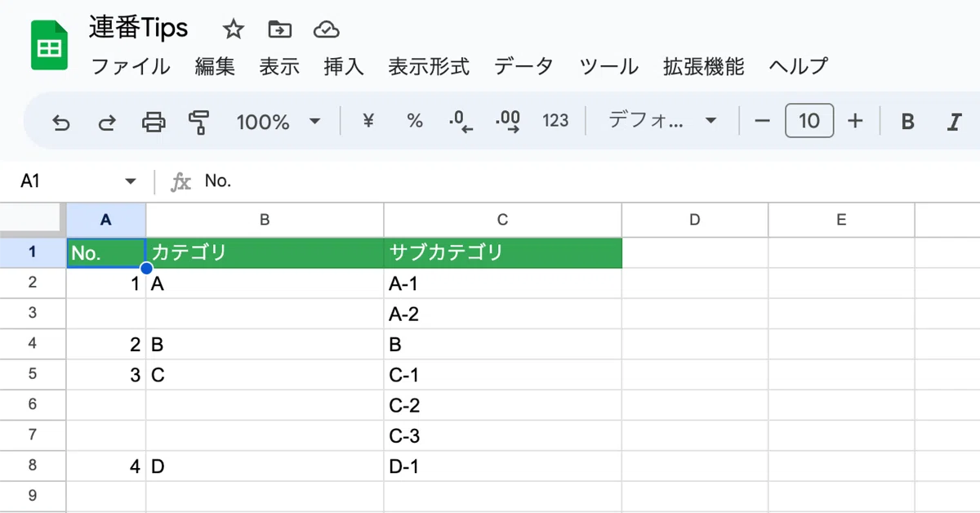Increase font size with plus button
Image resolution: width=980 pixels, height=513 pixels.
pyautogui.click(x=855, y=121)
